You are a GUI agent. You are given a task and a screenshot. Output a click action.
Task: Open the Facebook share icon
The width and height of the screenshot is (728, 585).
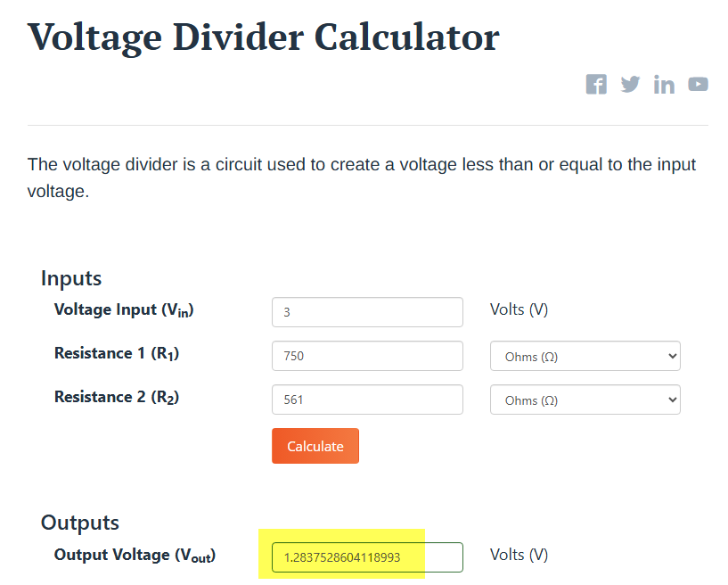coord(596,85)
